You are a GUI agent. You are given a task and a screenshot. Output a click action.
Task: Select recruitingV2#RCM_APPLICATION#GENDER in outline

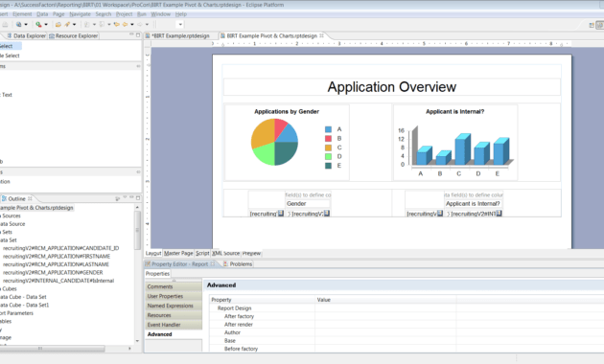point(53,272)
